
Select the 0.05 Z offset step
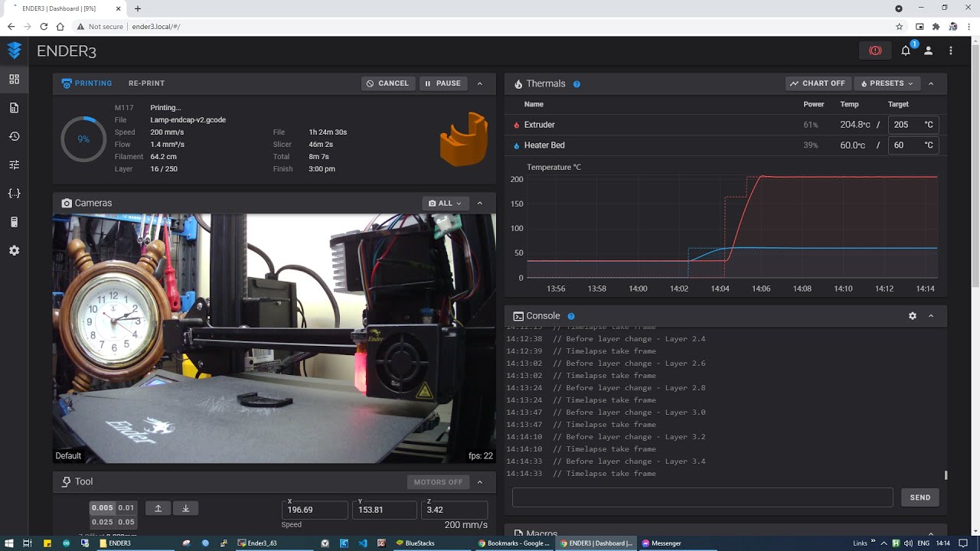126,522
